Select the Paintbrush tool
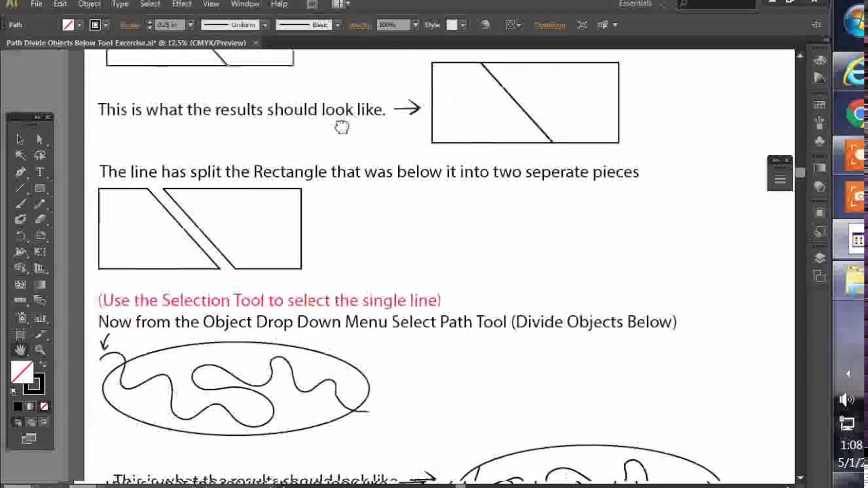868x488 pixels. [x=20, y=204]
